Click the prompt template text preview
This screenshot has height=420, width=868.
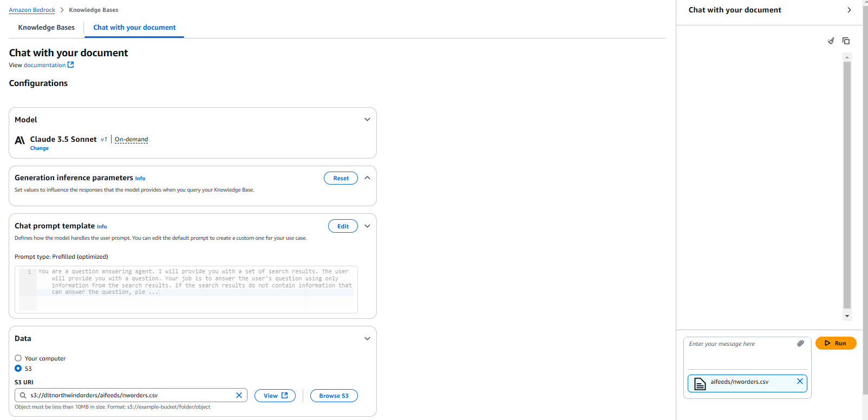(x=195, y=282)
